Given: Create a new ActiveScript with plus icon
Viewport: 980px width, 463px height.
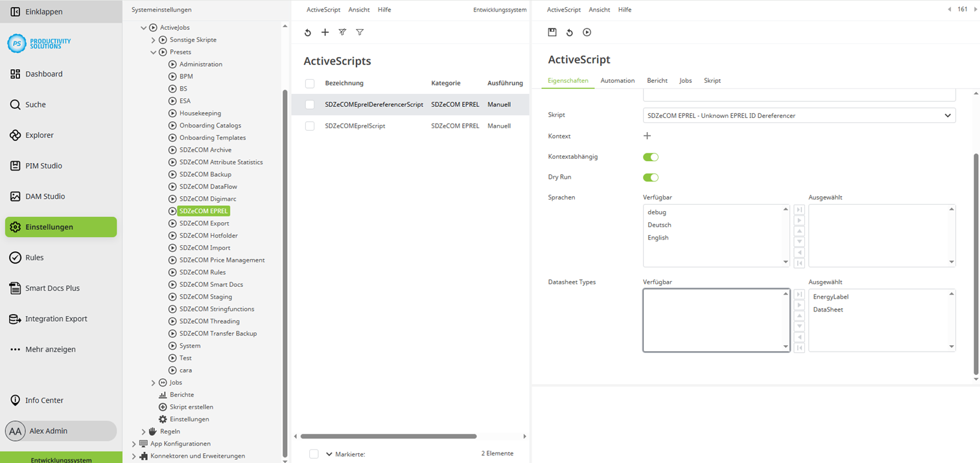Looking at the screenshot, I should tap(325, 32).
